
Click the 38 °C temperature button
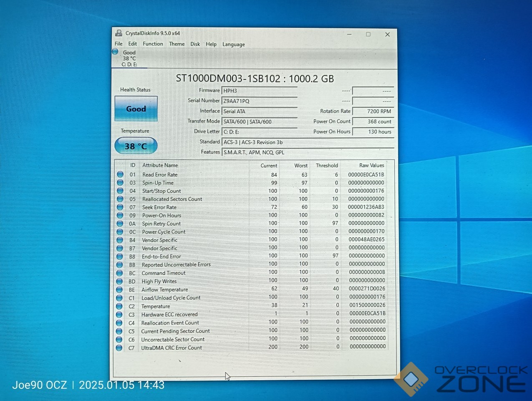136,146
